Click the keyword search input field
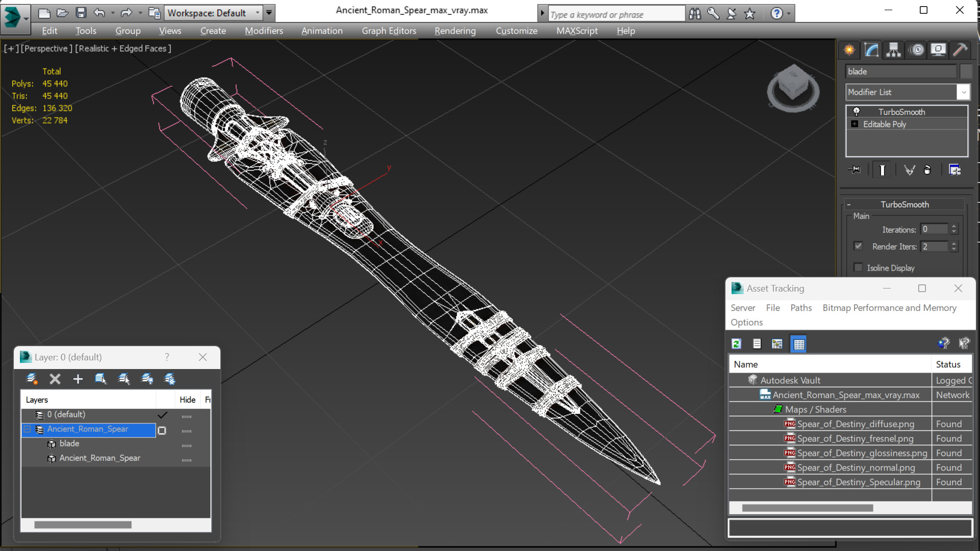 point(616,14)
